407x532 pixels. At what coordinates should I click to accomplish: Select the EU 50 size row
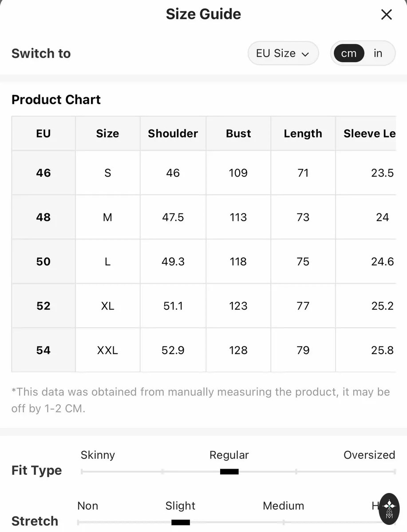click(204, 262)
